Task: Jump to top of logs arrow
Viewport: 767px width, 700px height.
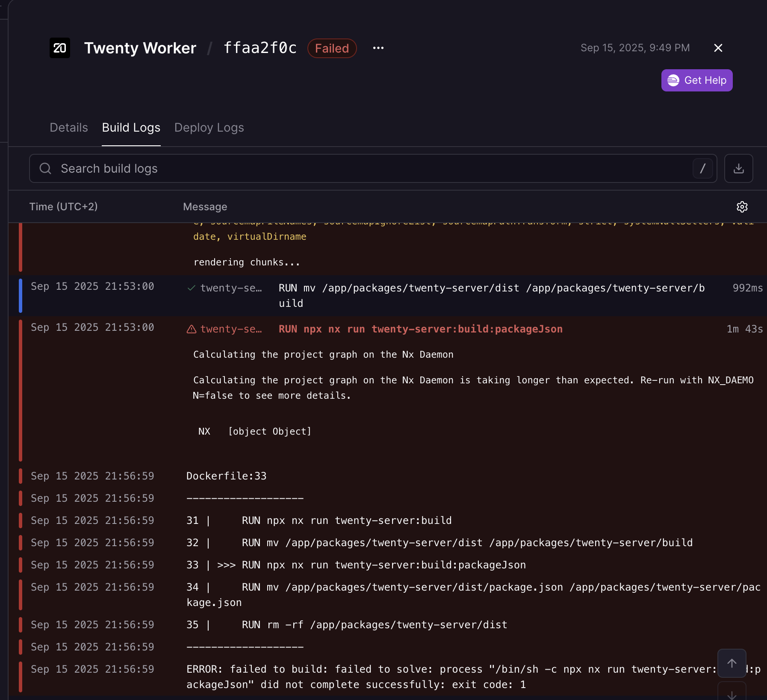Action: pos(732,663)
